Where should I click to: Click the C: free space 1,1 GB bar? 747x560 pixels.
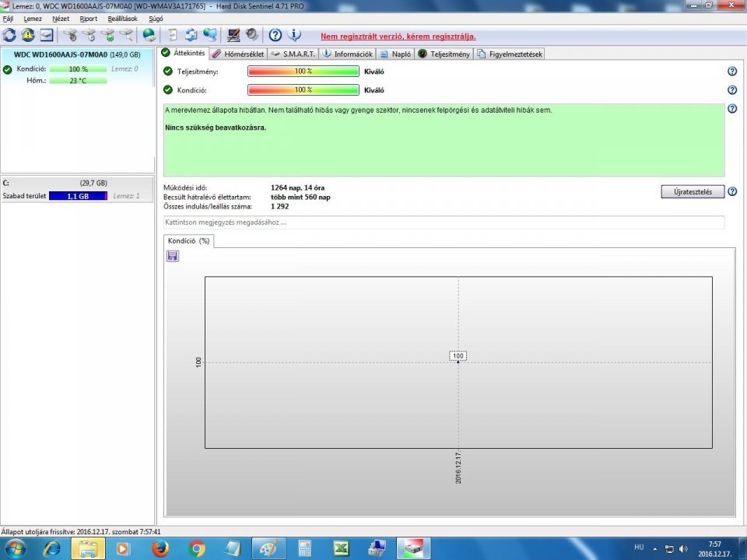point(78,196)
